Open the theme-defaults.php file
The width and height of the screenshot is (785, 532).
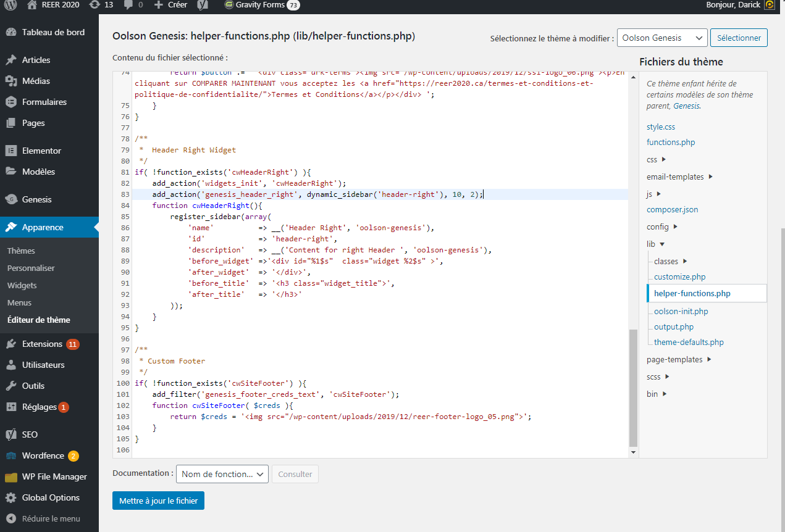click(689, 342)
